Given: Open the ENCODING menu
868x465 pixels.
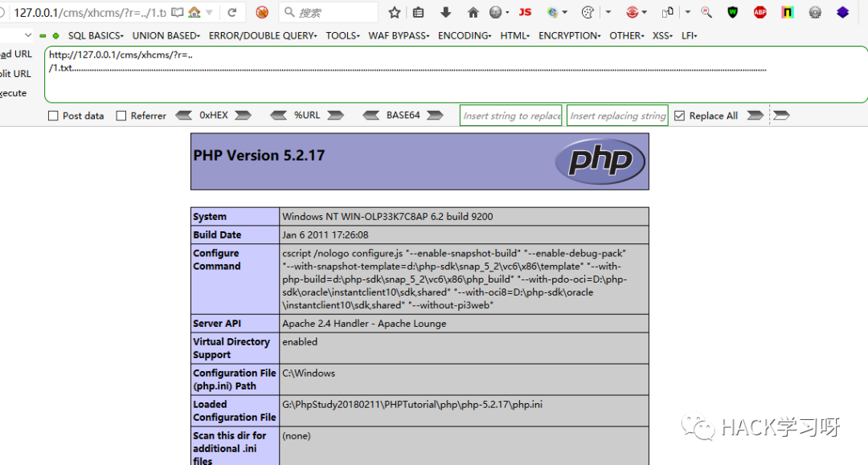Looking at the screenshot, I should click(465, 35).
